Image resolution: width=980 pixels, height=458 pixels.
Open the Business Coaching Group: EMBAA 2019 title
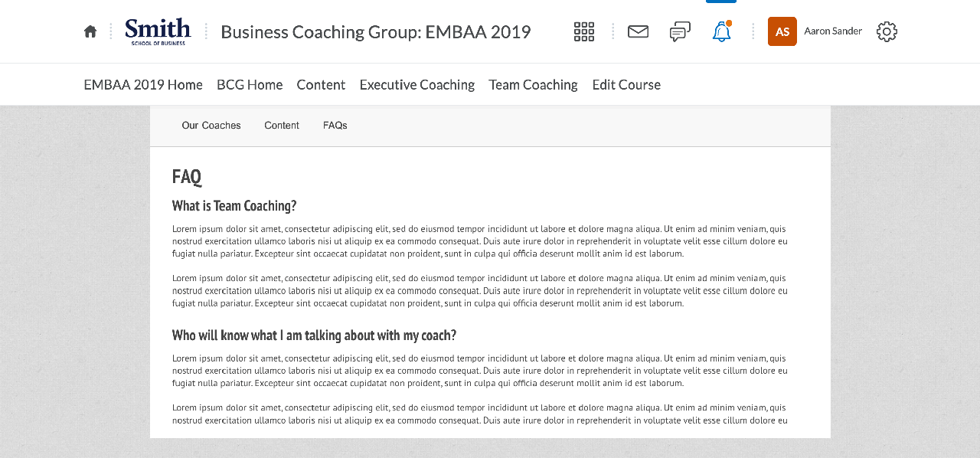376,31
